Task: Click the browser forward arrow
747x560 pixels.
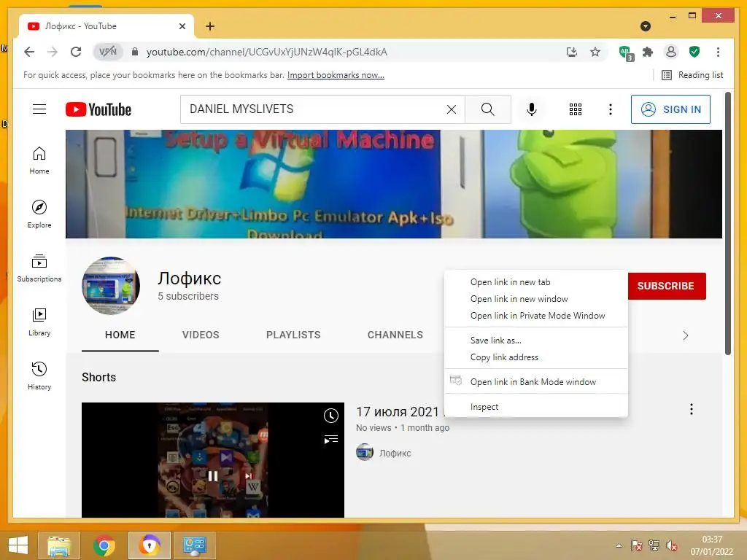Action: click(53, 52)
